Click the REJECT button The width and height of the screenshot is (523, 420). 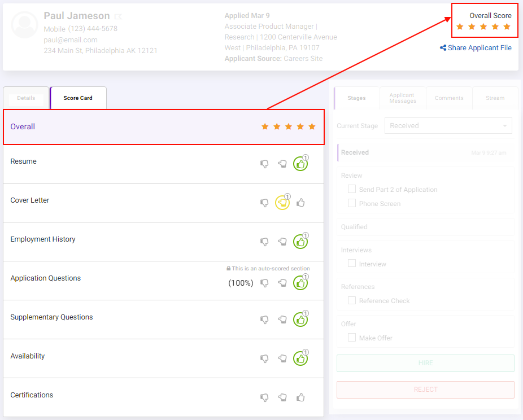425,390
